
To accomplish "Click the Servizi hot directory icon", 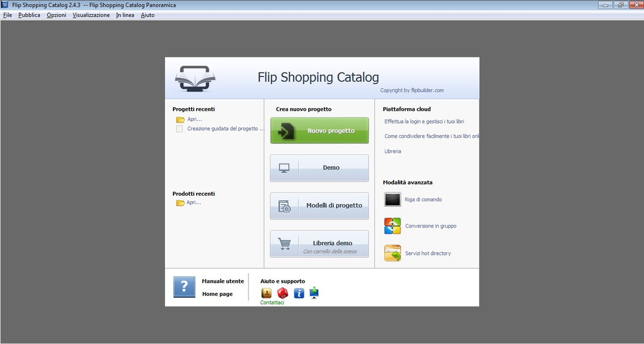I will pyautogui.click(x=392, y=253).
